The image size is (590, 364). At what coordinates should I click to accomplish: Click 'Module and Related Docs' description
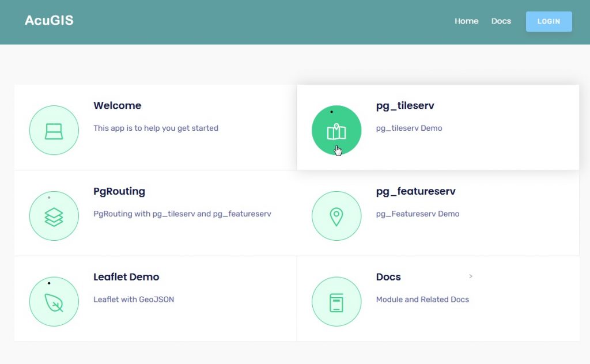pyautogui.click(x=422, y=299)
